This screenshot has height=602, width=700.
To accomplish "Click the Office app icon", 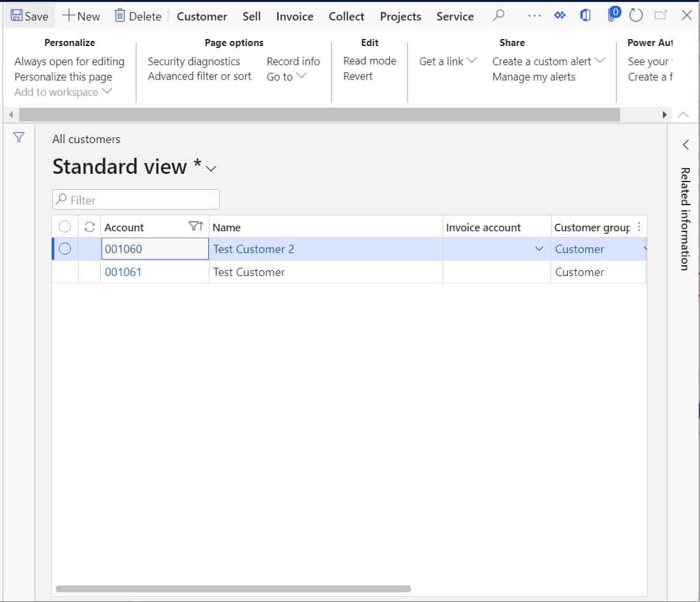I will (585, 15).
